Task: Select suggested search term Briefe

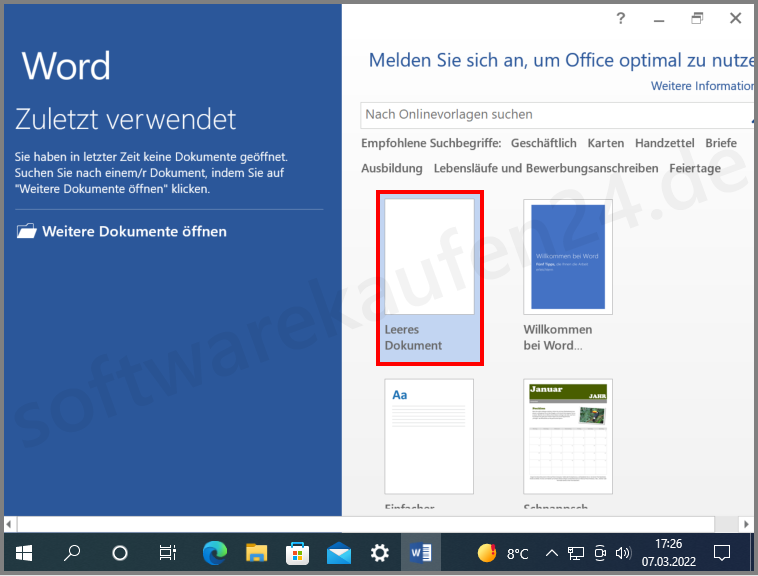Action: [721, 143]
